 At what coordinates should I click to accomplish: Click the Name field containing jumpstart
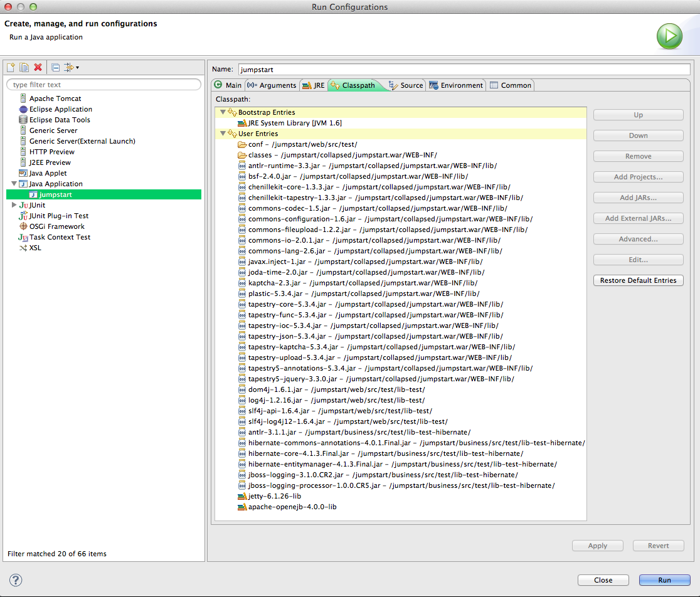(x=464, y=70)
